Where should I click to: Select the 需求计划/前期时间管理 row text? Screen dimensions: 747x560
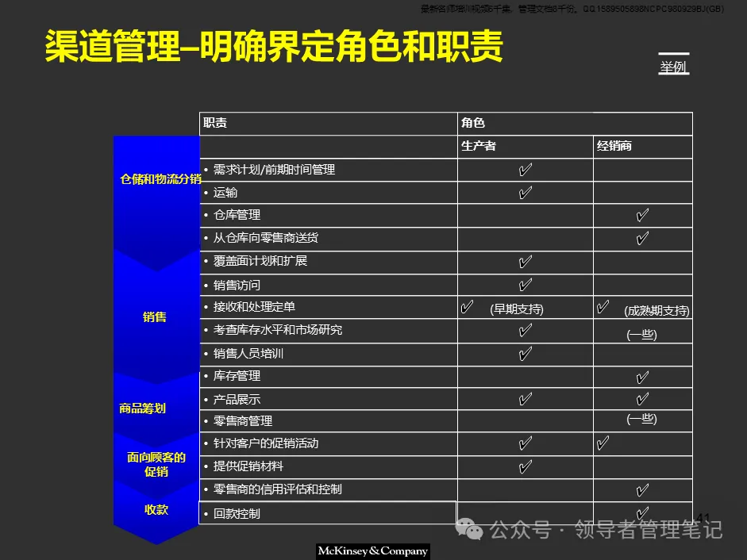point(274,170)
